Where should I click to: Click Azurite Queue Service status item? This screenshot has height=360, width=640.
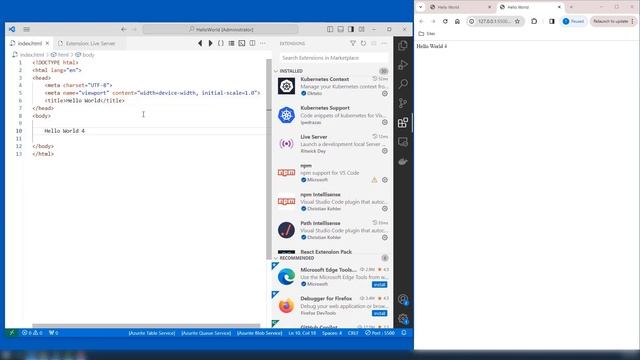206,333
